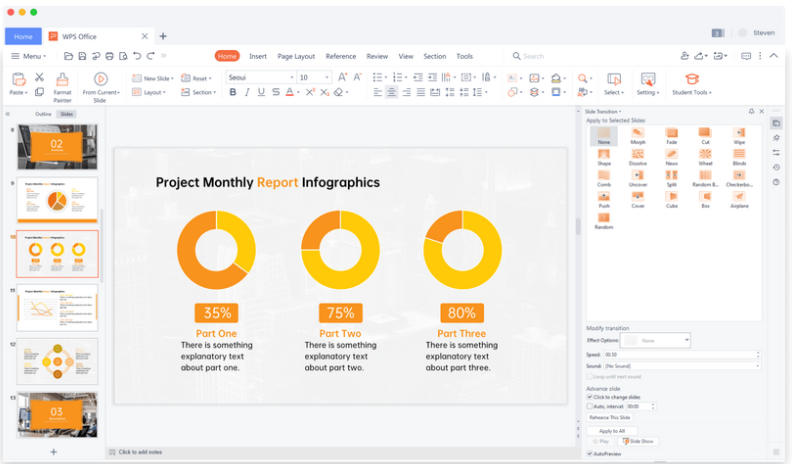The height and width of the screenshot is (464, 792).
Task: Toggle the AutoPreview checkbox
Action: tap(590, 453)
